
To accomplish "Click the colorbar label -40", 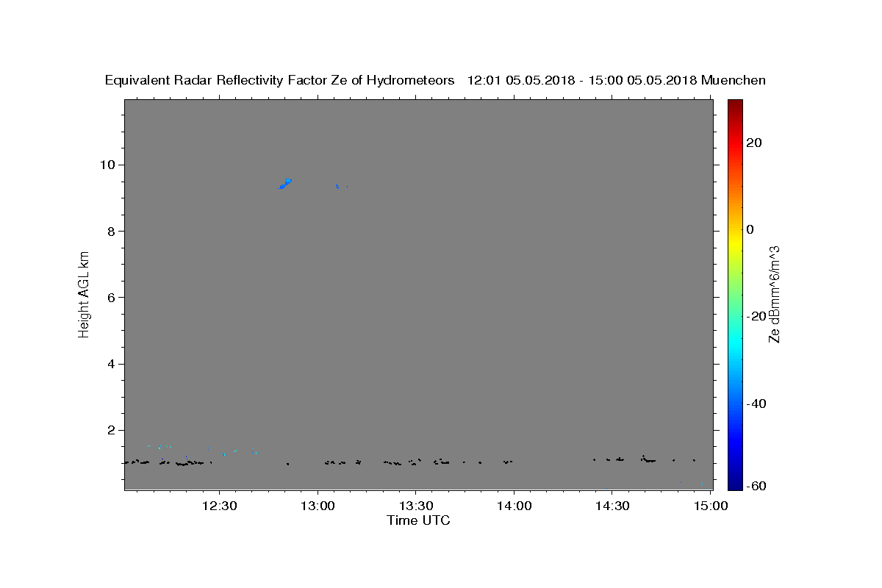I will coord(756,404).
